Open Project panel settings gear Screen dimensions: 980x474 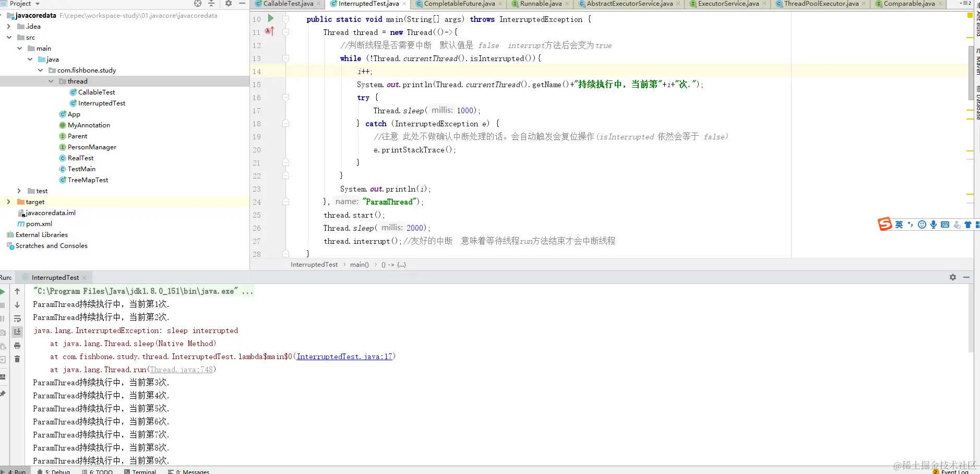click(x=229, y=3)
